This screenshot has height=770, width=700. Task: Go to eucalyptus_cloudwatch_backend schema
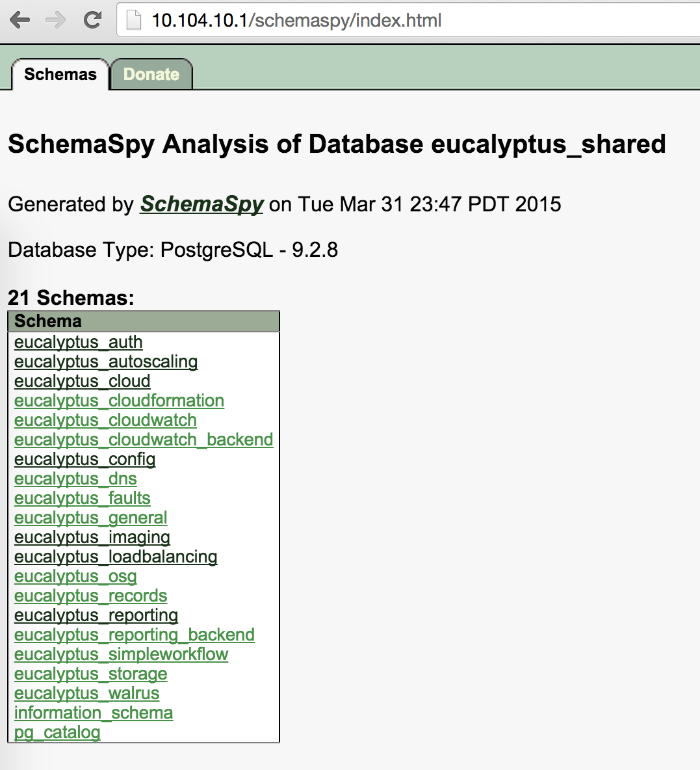144,440
